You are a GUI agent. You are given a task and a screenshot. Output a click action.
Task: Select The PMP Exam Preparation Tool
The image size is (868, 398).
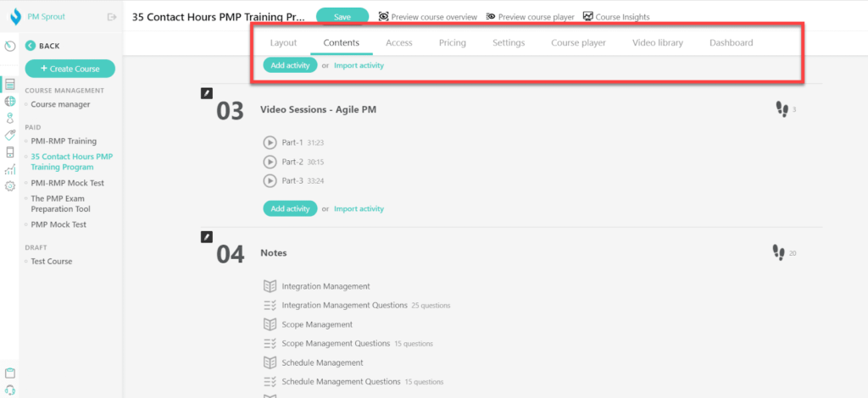pos(61,203)
